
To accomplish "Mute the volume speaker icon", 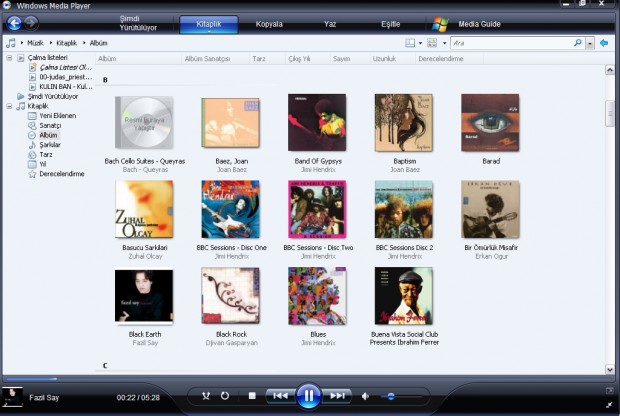I will [x=365, y=396].
